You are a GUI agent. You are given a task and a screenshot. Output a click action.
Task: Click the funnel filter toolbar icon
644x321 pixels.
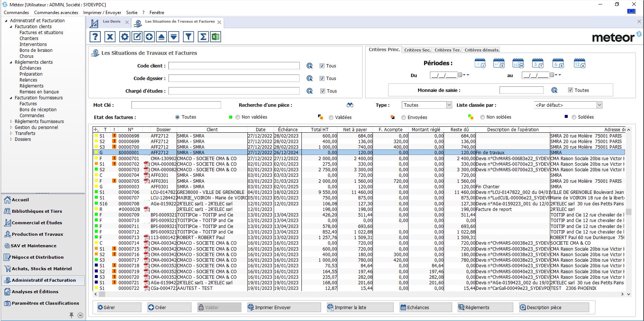click(x=188, y=37)
